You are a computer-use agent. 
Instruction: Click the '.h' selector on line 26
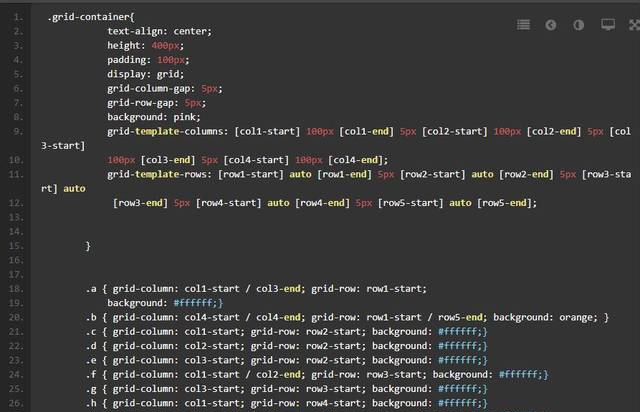pyautogui.click(x=91, y=403)
